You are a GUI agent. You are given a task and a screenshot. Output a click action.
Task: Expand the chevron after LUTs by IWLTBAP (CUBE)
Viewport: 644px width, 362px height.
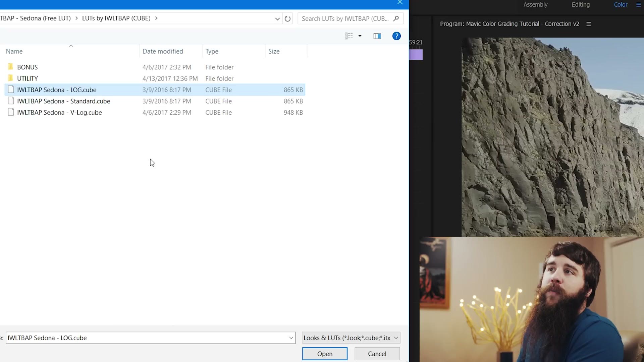point(156,18)
